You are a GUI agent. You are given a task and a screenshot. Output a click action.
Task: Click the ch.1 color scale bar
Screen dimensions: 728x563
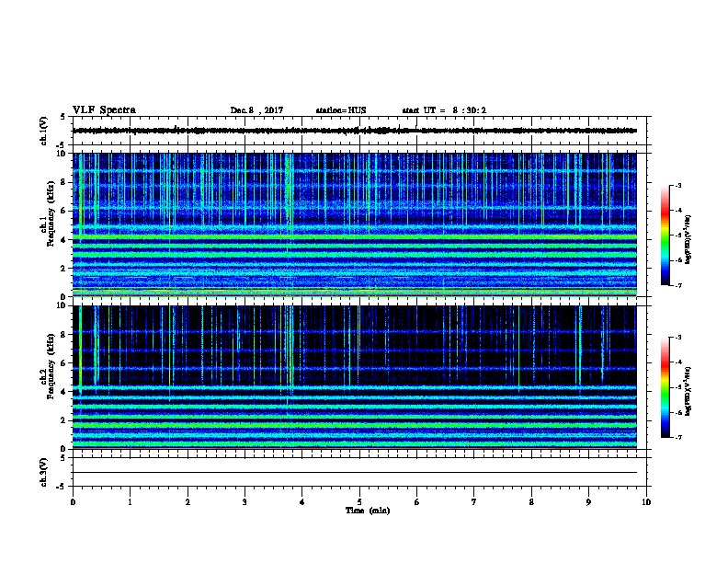coord(665,236)
